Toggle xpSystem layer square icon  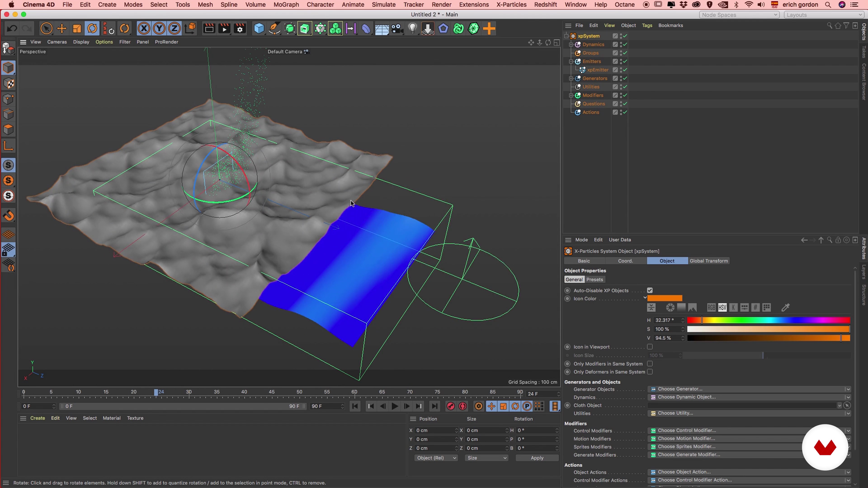615,36
